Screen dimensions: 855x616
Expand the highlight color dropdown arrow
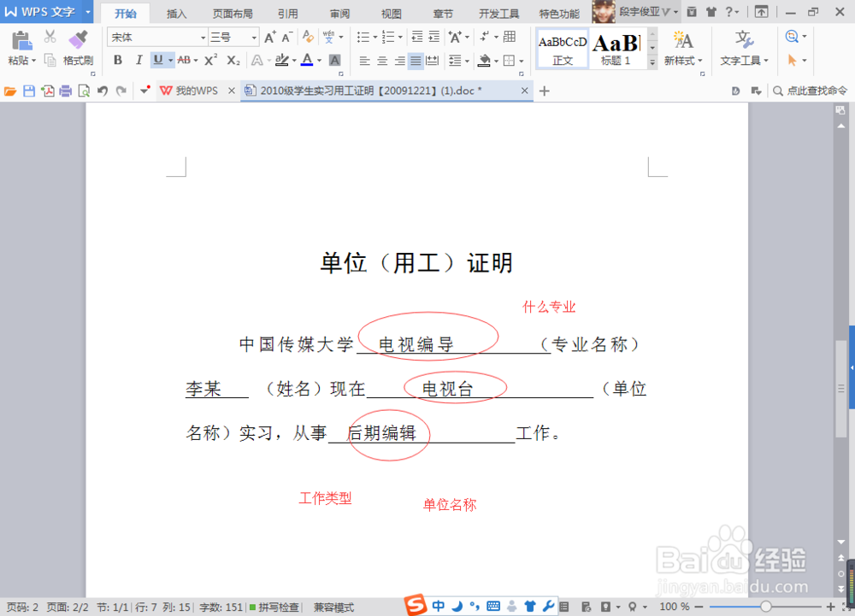click(x=294, y=61)
